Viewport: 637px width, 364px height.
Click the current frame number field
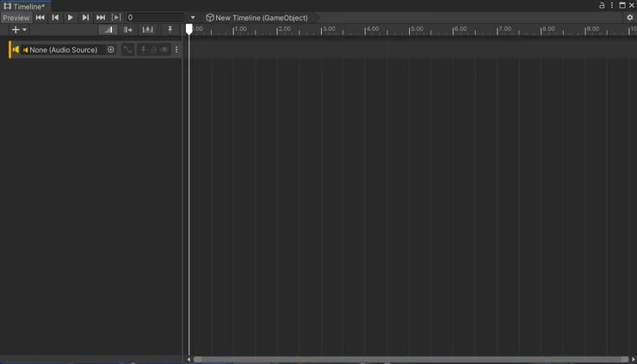click(x=155, y=17)
